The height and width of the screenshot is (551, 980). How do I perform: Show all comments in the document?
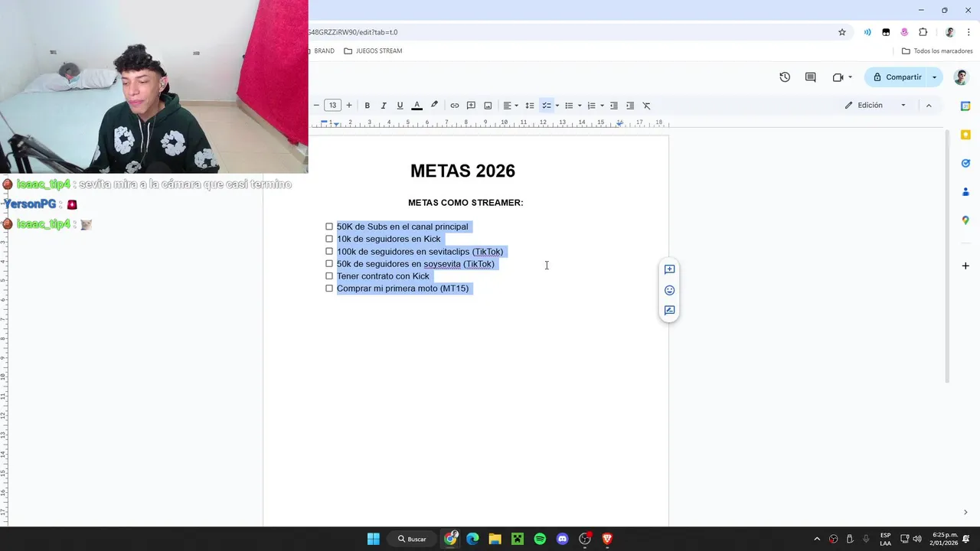click(x=811, y=77)
